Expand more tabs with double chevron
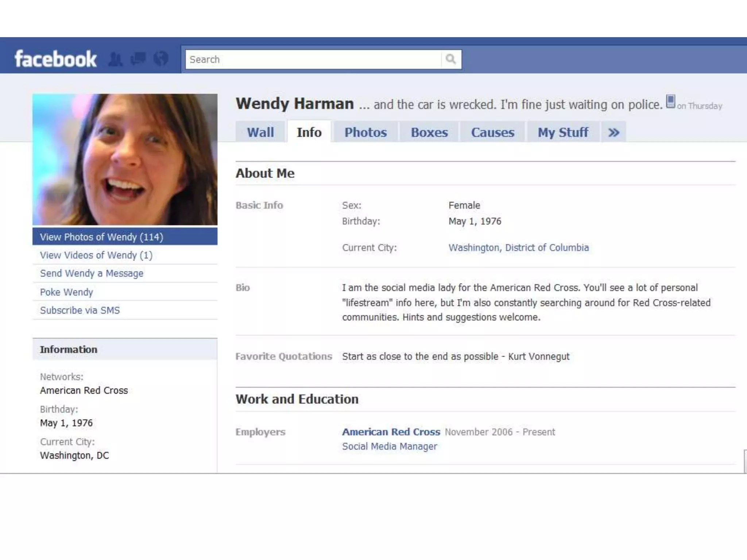 point(614,132)
